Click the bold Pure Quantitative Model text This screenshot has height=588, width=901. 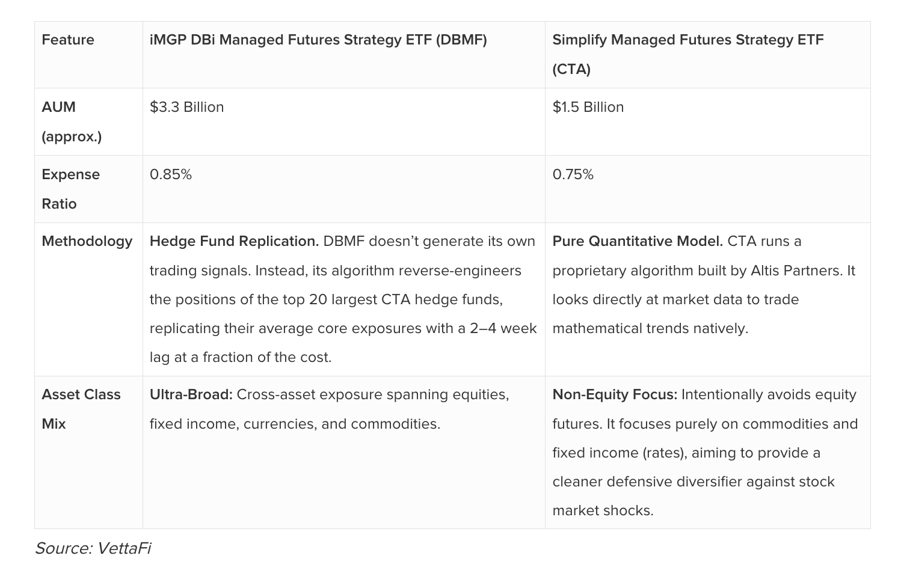click(x=638, y=241)
